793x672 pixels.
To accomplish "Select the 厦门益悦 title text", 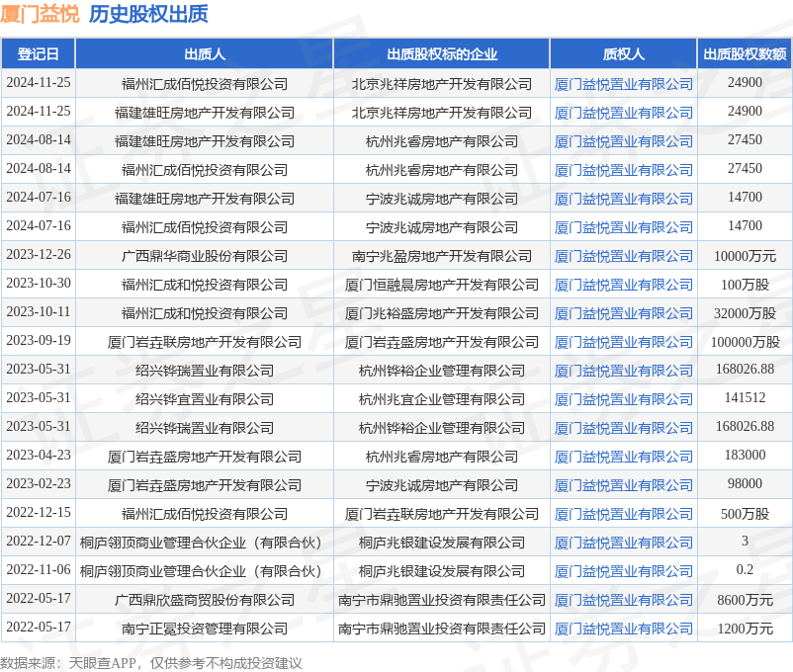I will click(x=40, y=14).
